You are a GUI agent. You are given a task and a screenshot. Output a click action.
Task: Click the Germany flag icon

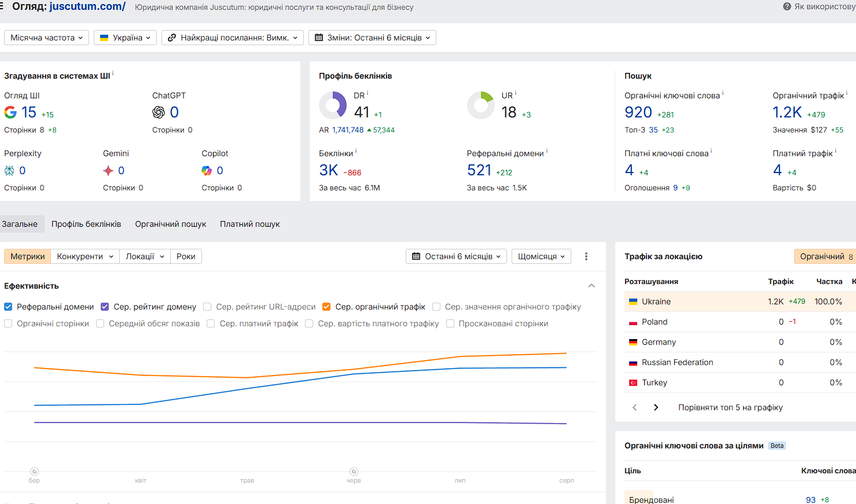click(x=633, y=343)
